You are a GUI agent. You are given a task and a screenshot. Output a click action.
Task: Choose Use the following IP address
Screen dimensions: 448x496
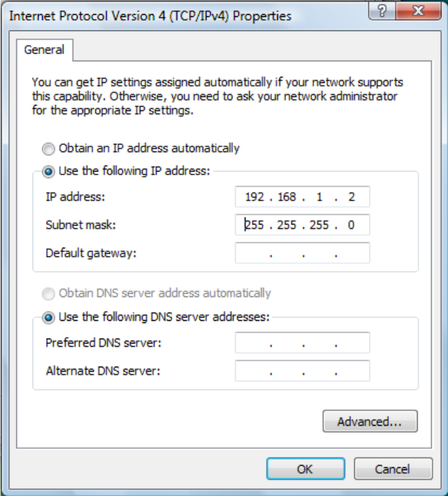click(49, 171)
